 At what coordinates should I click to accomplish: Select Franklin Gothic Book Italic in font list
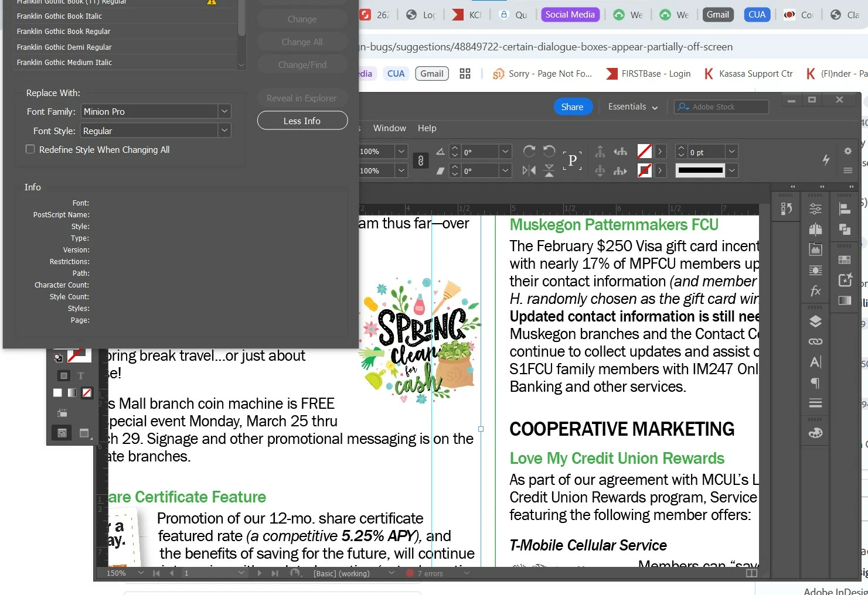(125, 16)
